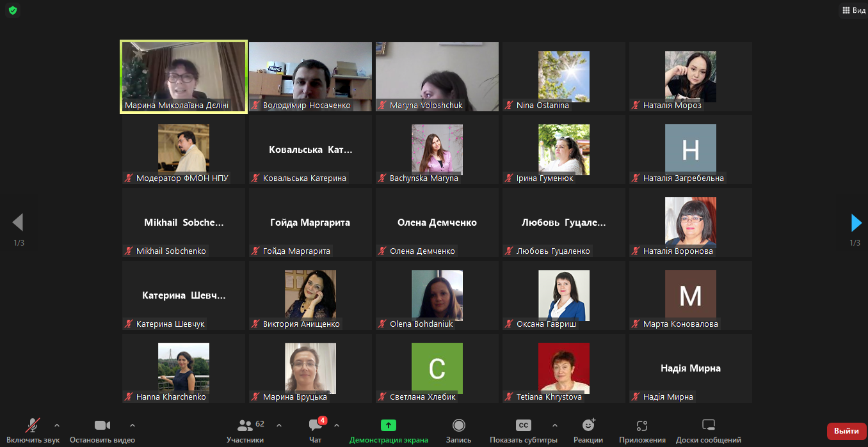The width and height of the screenshot is (868, 447).
Task: Expand audio options arrow beside Включить звук
Action: coord(57,425)
